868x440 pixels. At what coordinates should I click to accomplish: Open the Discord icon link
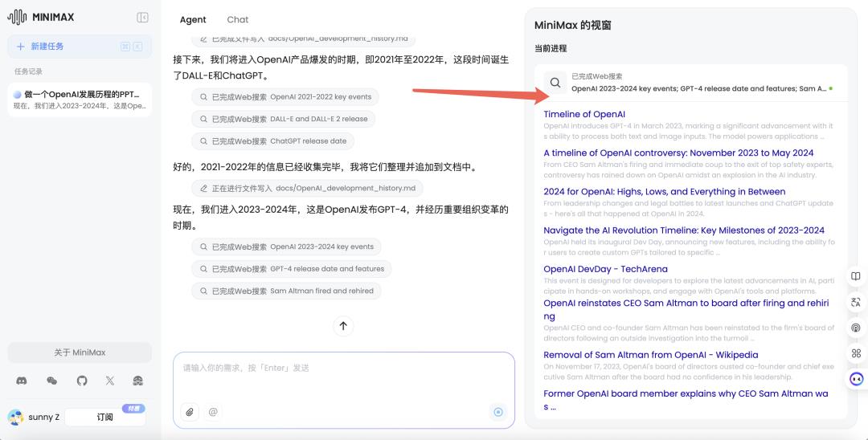[x=22, y=381]
